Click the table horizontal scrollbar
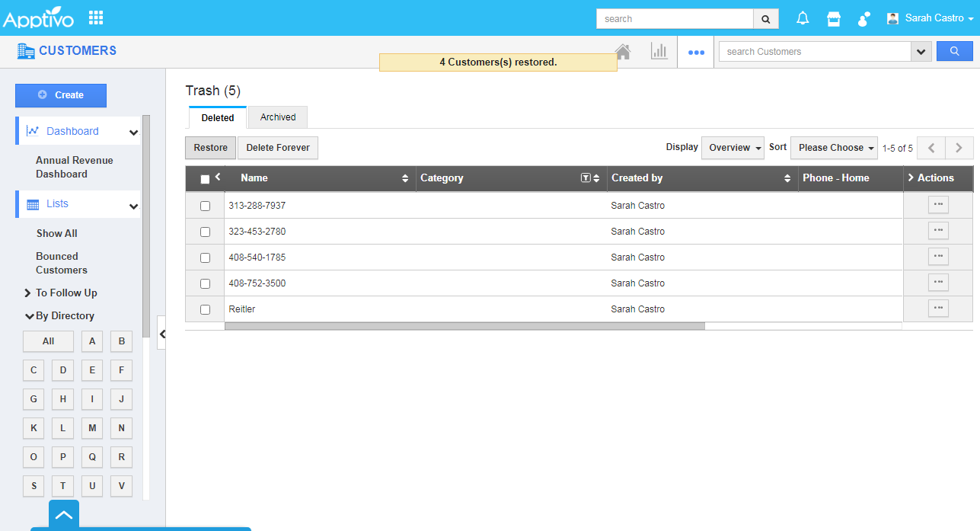The width and height of the screenshot is (980, 531). point(464,326)
